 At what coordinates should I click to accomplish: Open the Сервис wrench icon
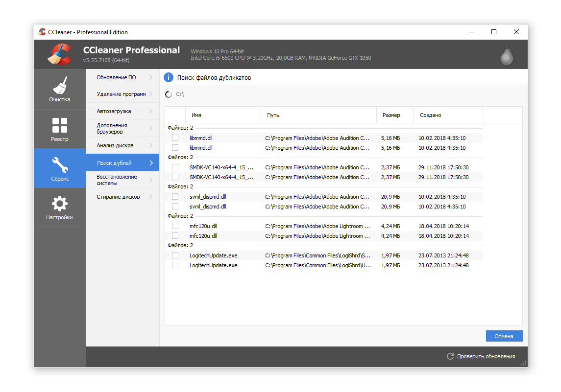click(x=60, y=165)
